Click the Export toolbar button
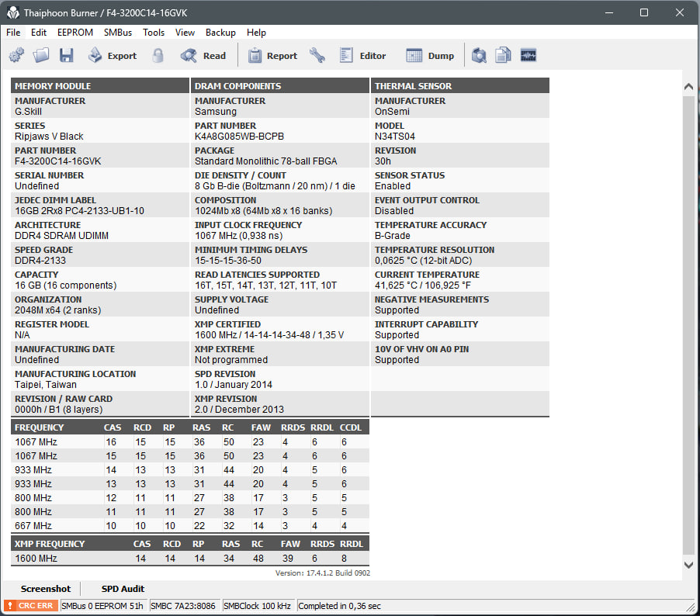Viewport: 700px width, 616px height. (113, 55)
